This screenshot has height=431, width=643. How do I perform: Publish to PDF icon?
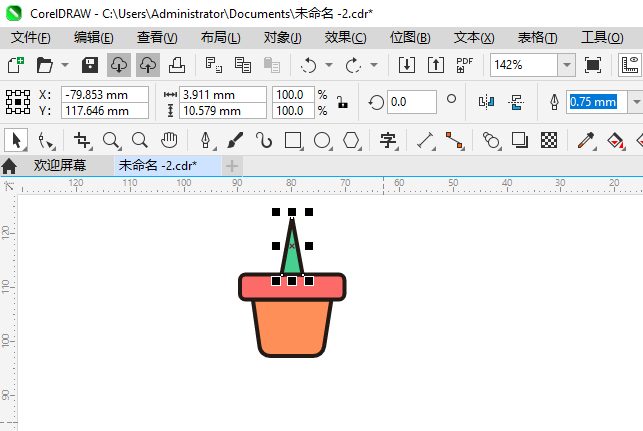pos(465,65)
